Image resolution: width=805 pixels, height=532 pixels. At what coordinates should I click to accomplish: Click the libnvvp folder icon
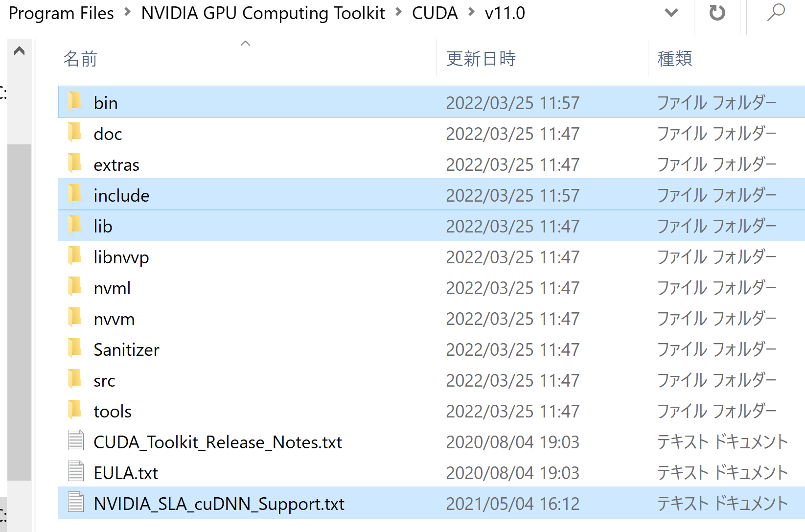[x=75, y=255]
